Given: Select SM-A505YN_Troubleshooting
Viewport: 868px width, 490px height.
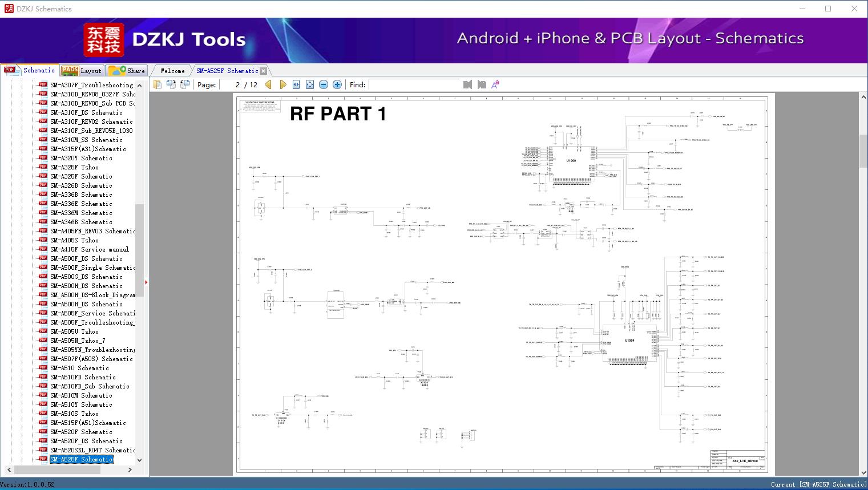Looking at the screenshot, I should pos(92,350).
